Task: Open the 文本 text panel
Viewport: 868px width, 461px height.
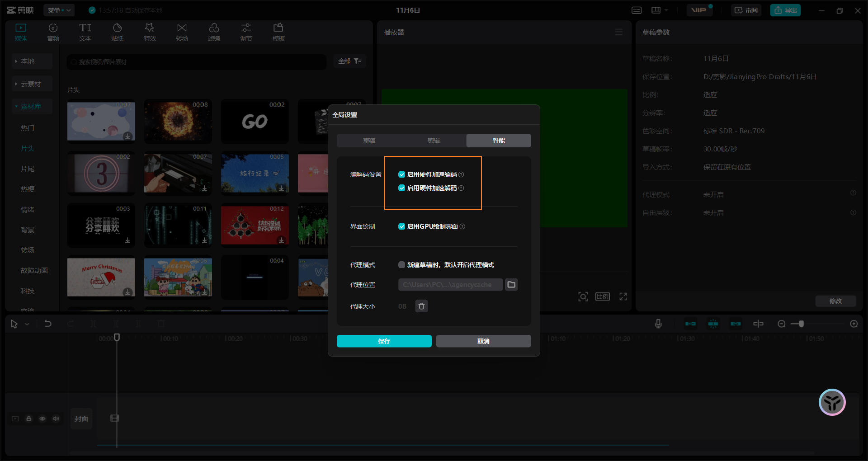Action: (85, 32)
